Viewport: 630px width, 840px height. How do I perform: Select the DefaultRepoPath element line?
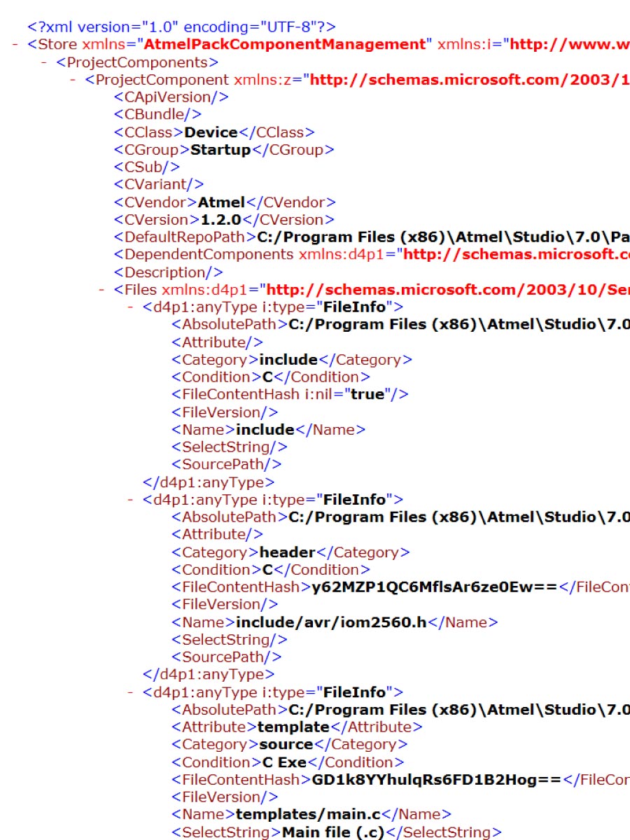click(372, 237)
